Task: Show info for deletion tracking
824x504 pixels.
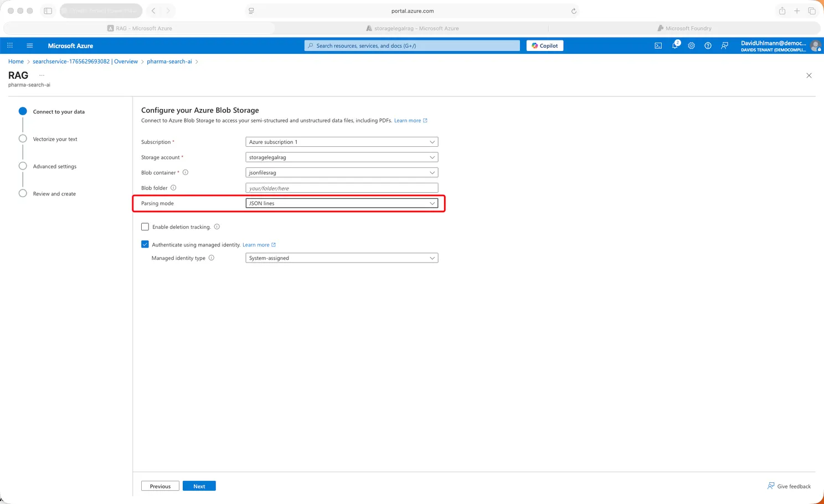Action: click(x=217, y=227)
